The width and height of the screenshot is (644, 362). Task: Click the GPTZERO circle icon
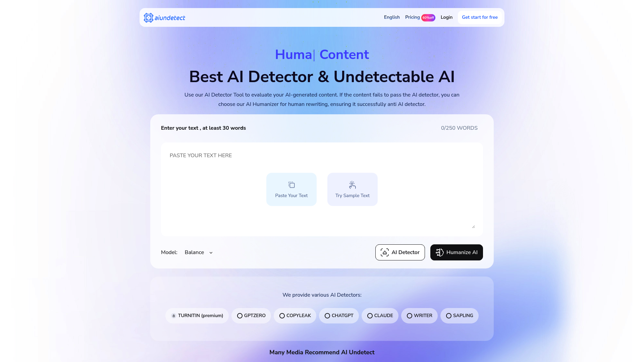point(239,316)
